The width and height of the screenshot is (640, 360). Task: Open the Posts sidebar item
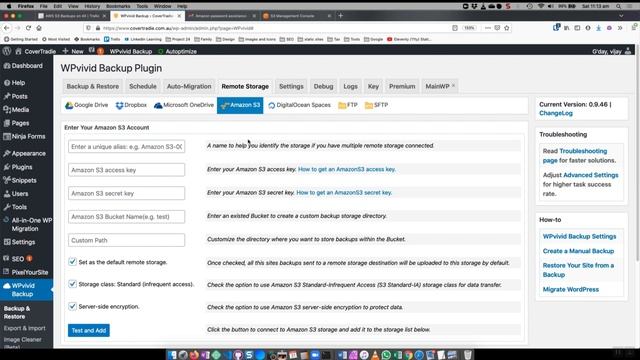(16, 96)
